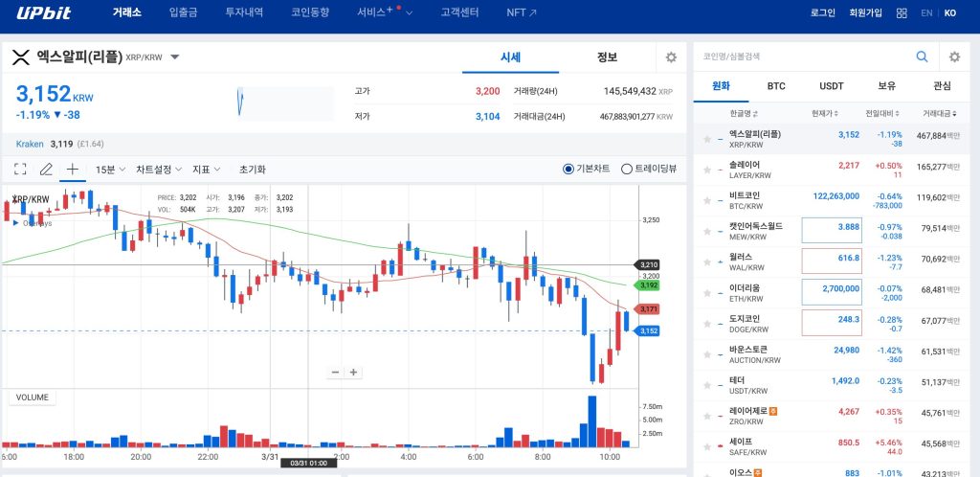Viewport: 980px width, 477px height.
Task: Favorite star for 바운스토큰 row
Action: click(x=707, y=354)
